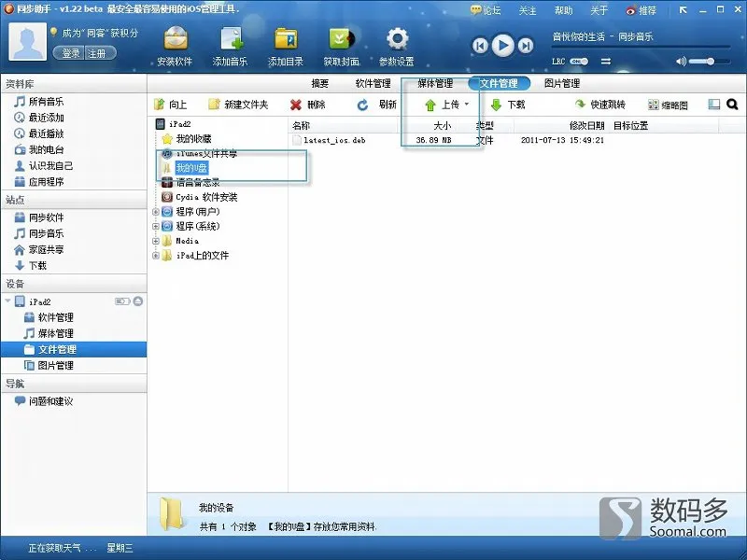The height and width of the screenshot is (560, 747).
Task: Switch to the 媒体管理 tab at top
Action: pos(435,83)
